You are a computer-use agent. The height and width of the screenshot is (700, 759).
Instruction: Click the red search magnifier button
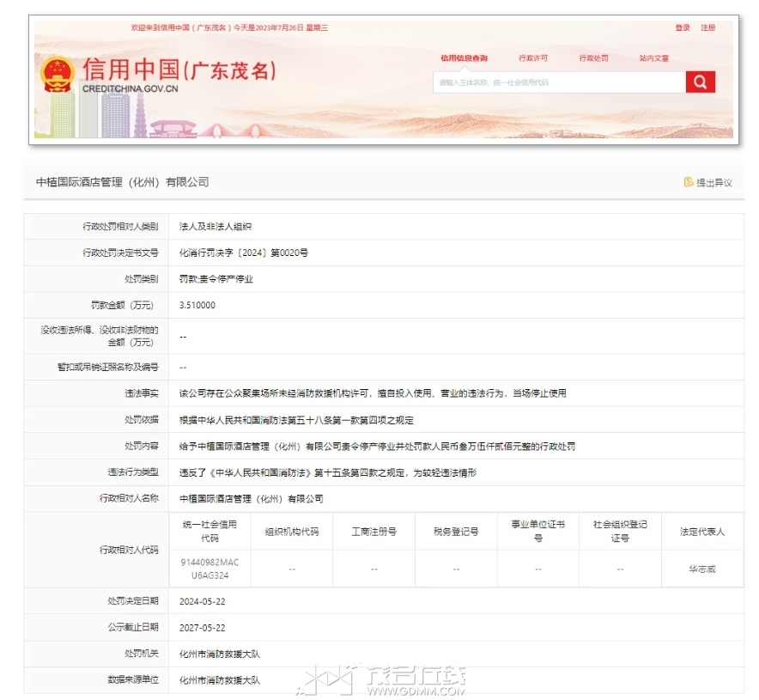pos(700,82)
